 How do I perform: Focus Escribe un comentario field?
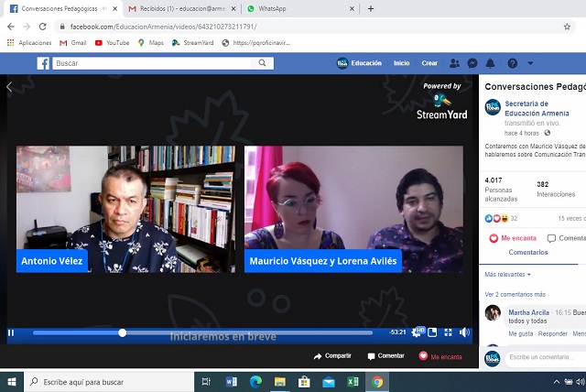click(x=545, y=357)
